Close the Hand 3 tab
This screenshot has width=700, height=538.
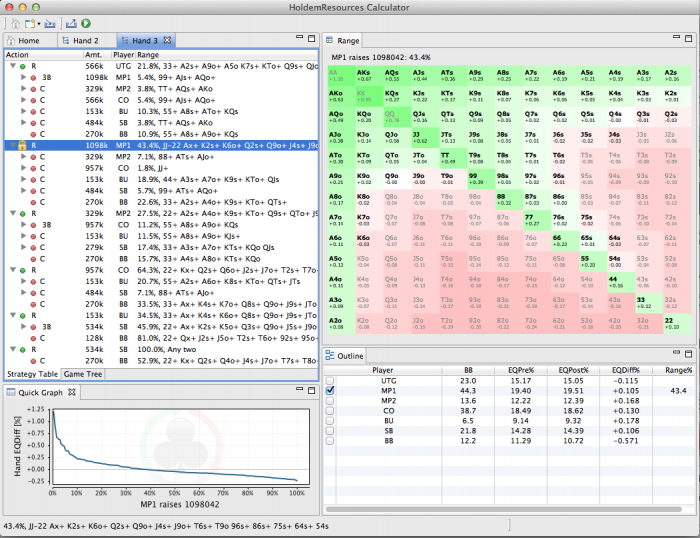[x=169, y=40]
